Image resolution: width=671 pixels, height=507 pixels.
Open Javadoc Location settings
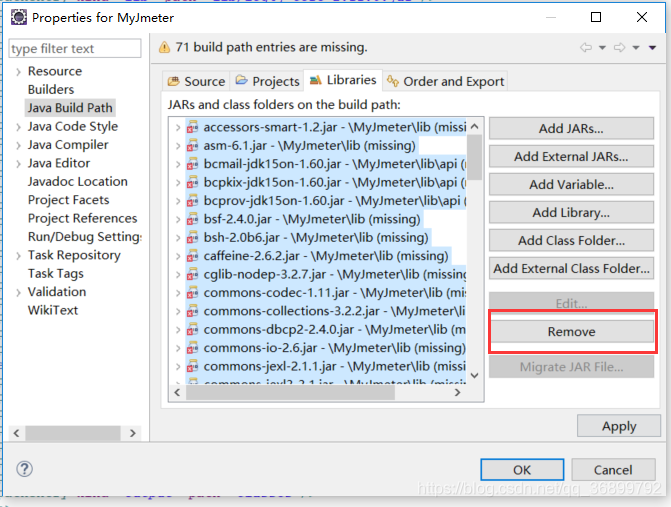(77, 181)
